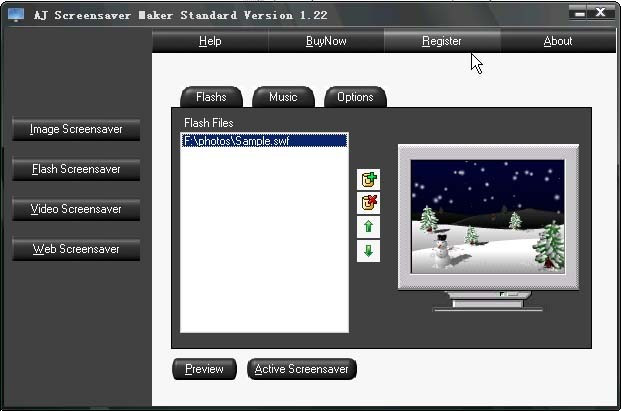Click the add flash file icon
This screenshot has height=411, width=621.
tap(368, 180)
